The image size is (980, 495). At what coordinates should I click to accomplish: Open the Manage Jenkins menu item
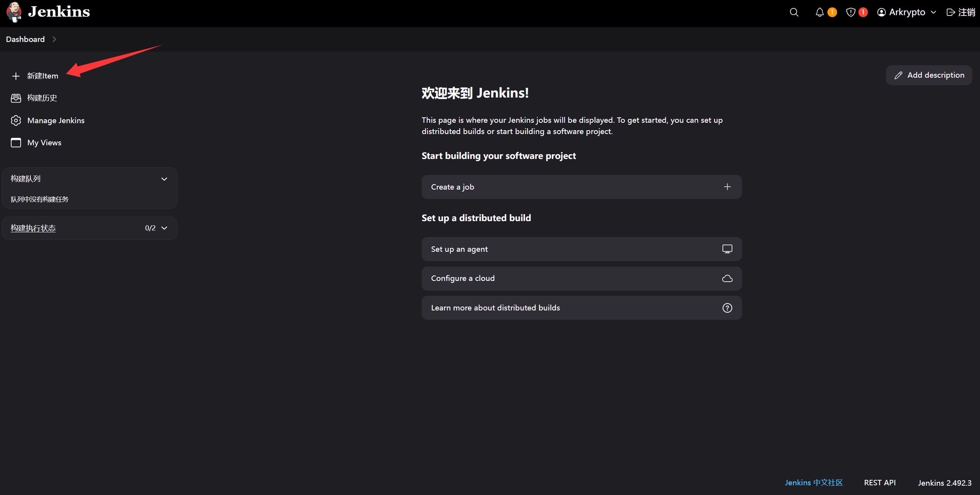[x=56, y=120]
